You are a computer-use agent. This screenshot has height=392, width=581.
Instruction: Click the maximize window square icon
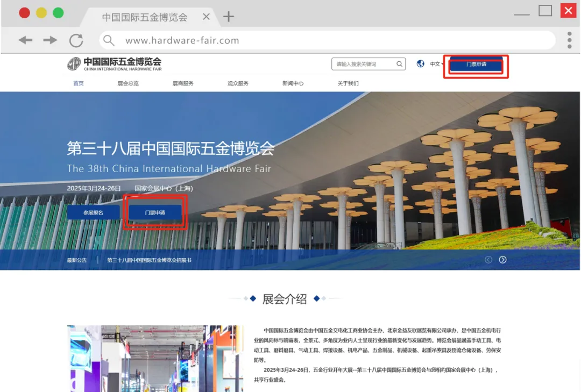tap(545, 11)
